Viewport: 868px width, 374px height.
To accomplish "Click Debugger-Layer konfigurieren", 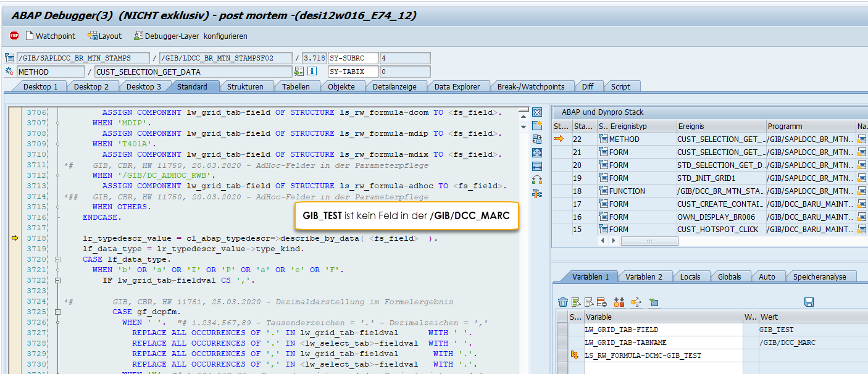I will click(190, 36).
